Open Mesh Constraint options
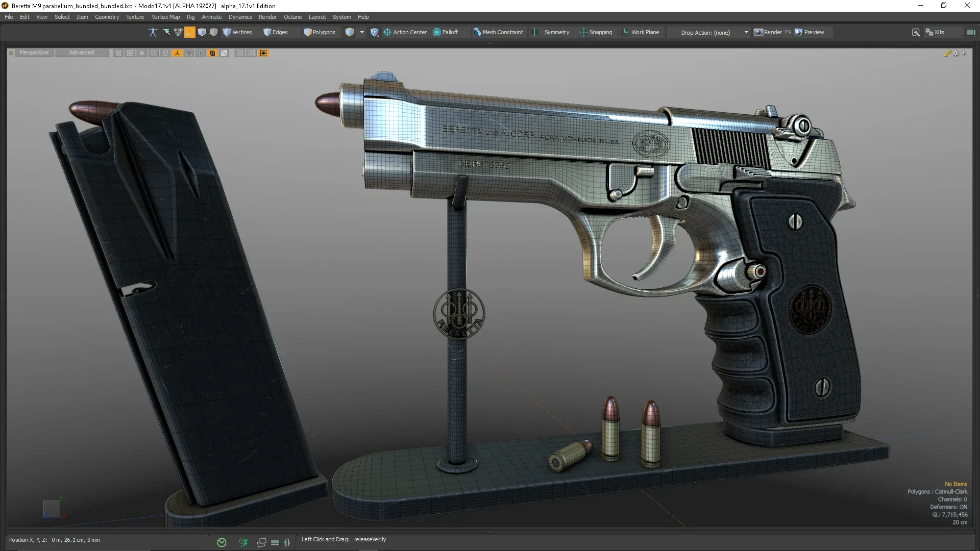The image size is (980, 551). (498, 32)
